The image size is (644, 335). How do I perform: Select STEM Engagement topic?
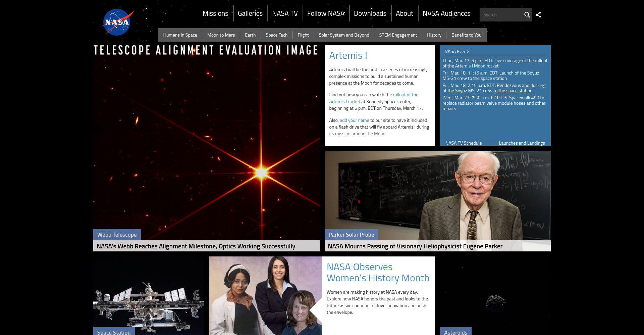[398, 35]
